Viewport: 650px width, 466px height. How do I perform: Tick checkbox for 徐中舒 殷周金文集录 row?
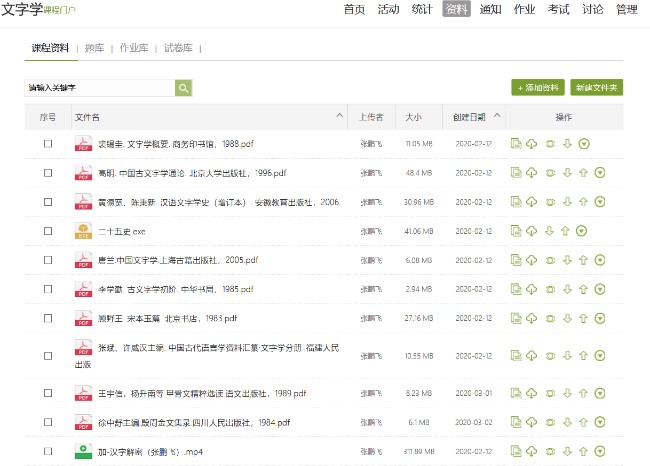(47, 422)
